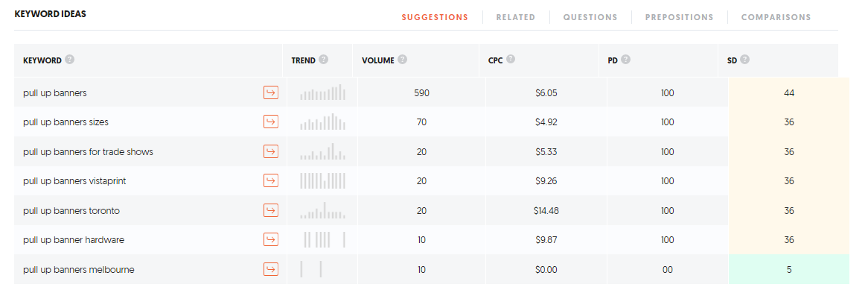The width and height of the screenshot is (868, 296).
Task: Select arrow icon for "pull up banners toronto"
Action: point(271,211)
